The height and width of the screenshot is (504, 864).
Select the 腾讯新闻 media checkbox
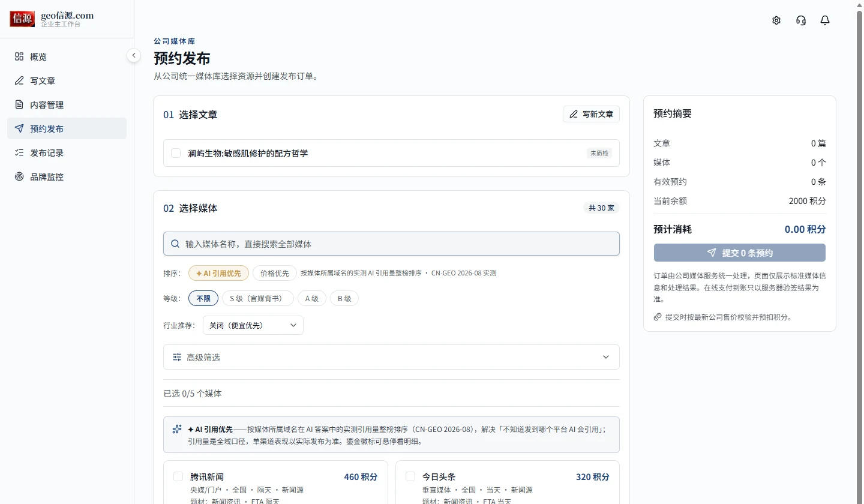[x=178, y=476]
